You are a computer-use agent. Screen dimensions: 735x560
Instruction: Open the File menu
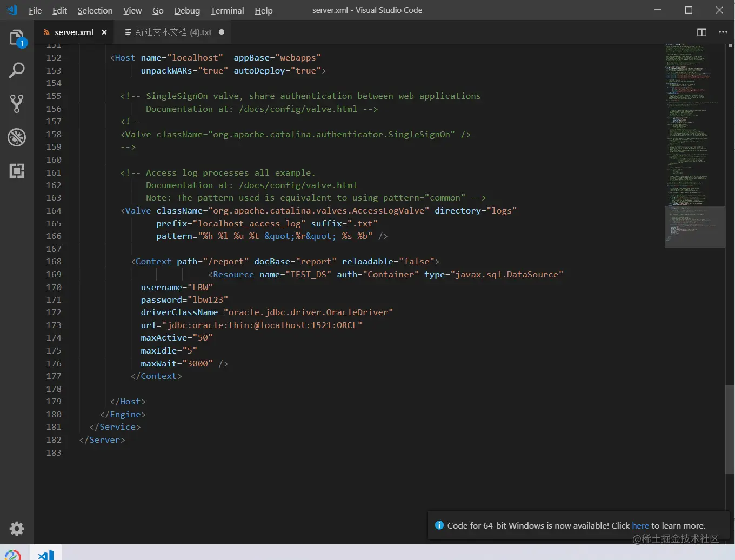pyautogui.click(x=35, y=10)
